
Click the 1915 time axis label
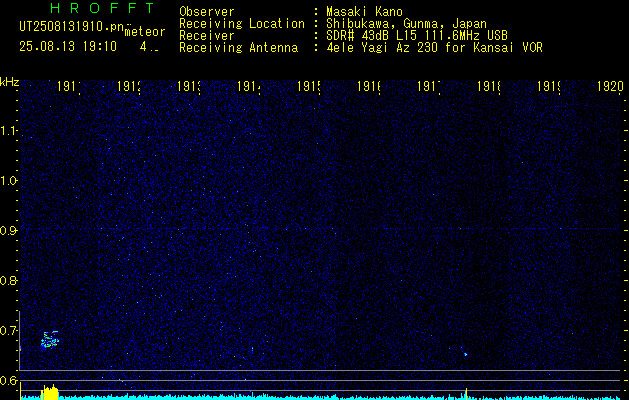pyautogui.click(x=309, y=87)
